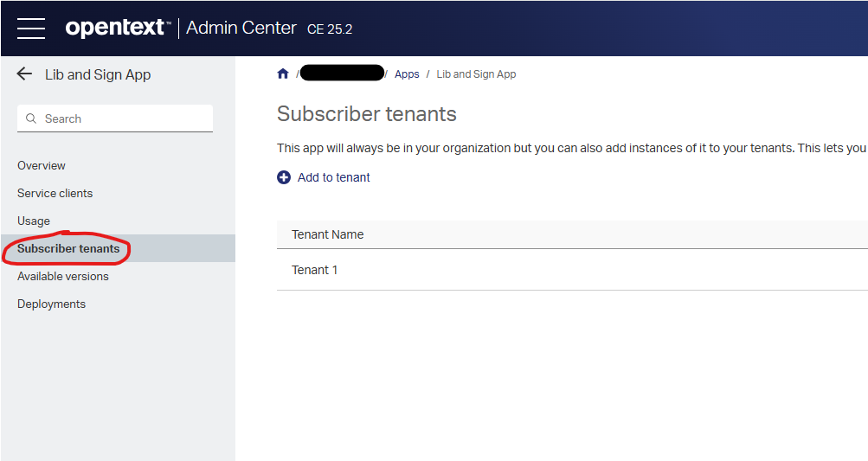Viewport: 868px width, 461px height.
Task: Click the OpenText logo
Action: 118,28
